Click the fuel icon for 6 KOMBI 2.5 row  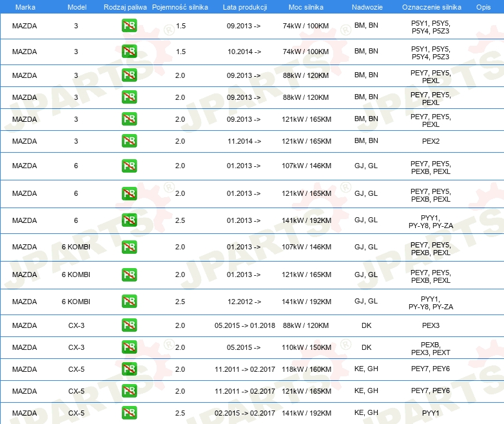pos(129,302)
